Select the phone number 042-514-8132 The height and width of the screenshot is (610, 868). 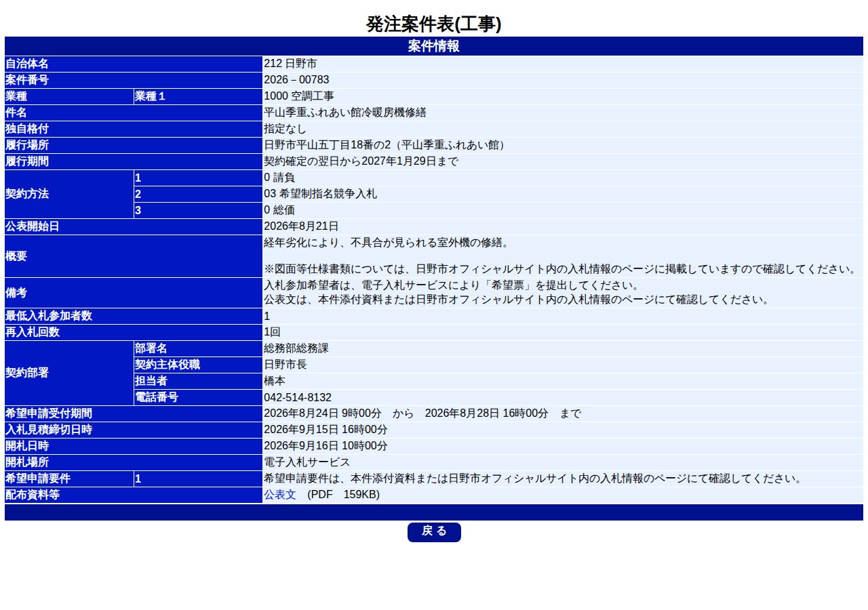click(x=298, y=397)
